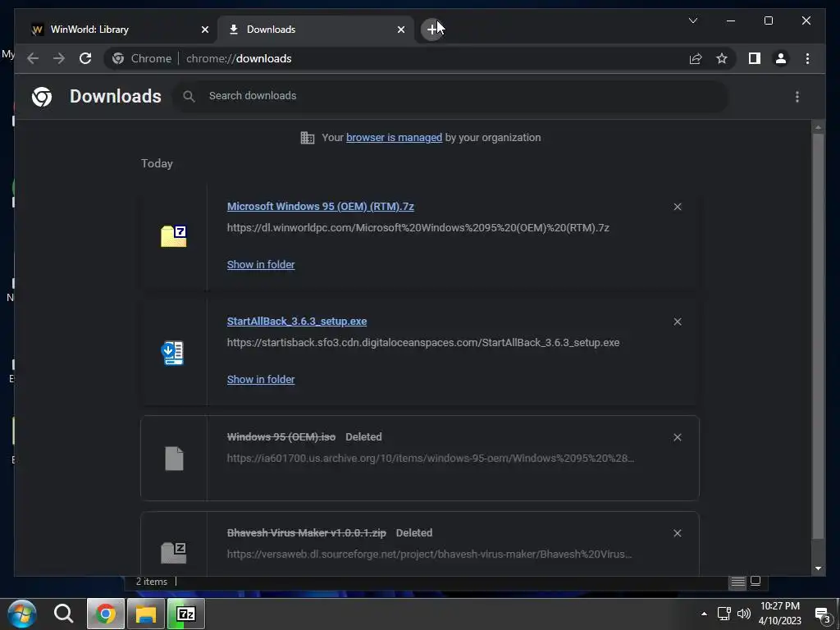This screenshot has width=840, height=630.
Task: Click Chrome icon in taskbar
Action: point(106,614)
